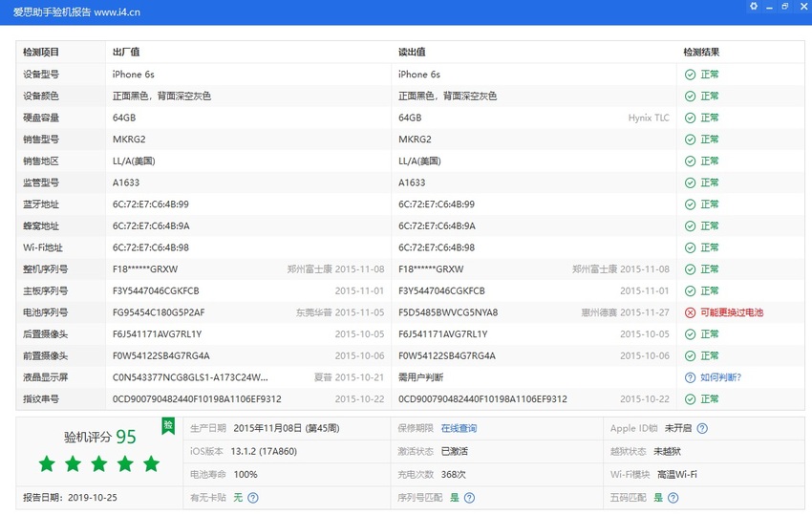Click the green check icon for 设备型号
Image resolution: width=812 pixels, height=515 pixels.
click(690, 75)
